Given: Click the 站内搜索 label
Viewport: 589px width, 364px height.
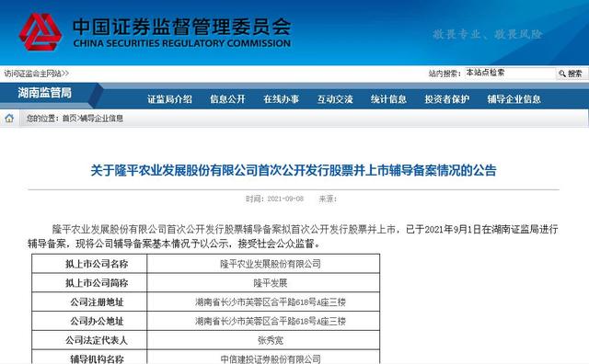Looking at the screenshot, I should (445, 74).
